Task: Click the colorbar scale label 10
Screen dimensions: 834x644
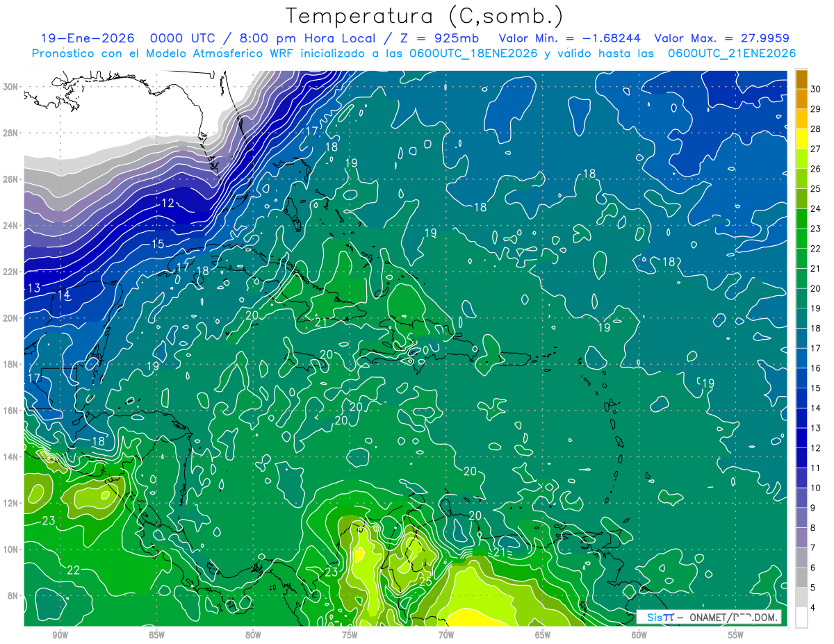Action: tap(815, 488)
